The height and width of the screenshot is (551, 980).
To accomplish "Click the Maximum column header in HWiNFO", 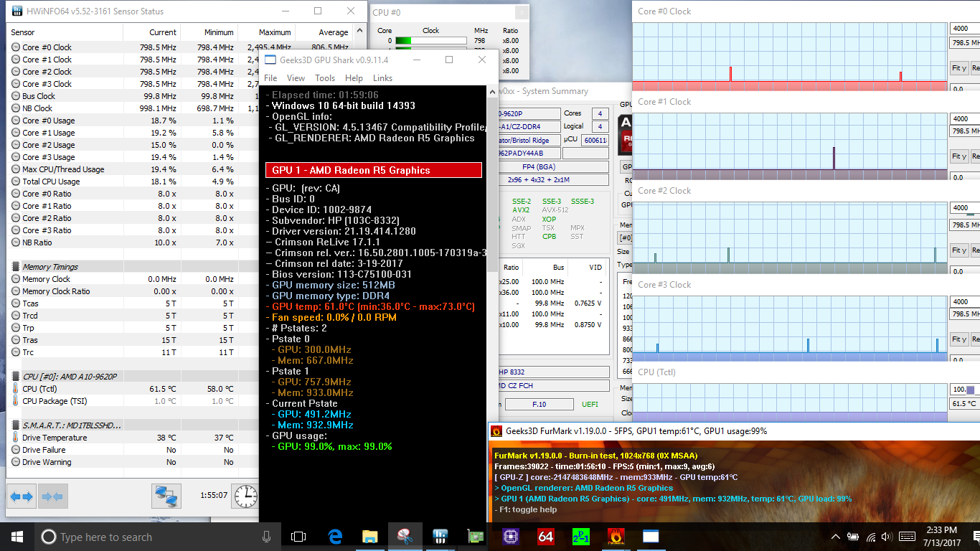I will pos(266,32).
